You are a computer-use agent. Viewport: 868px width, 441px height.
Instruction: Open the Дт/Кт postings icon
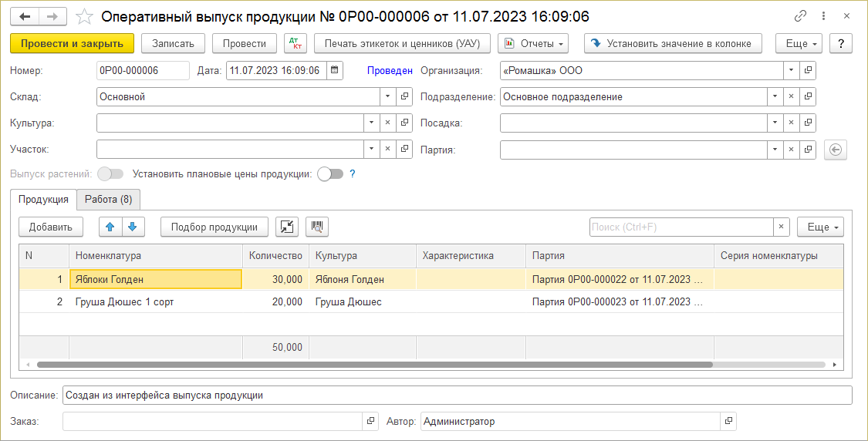click(x=296, y=44)
